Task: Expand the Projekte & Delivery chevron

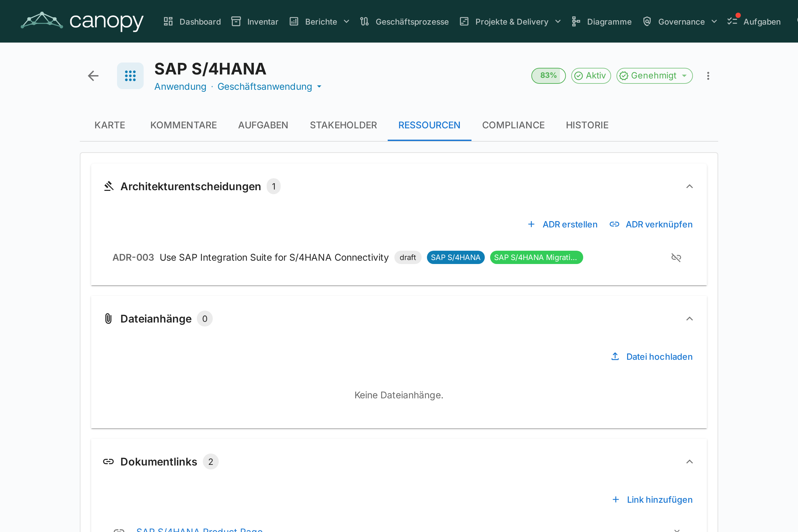Action: tap(558, 21)
